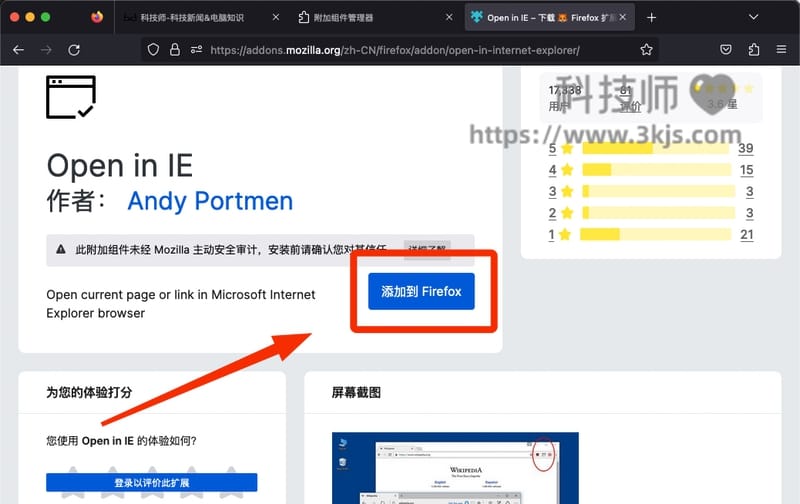
Task: Open the Firefox hamburger menu
Action: pos(781,49)
